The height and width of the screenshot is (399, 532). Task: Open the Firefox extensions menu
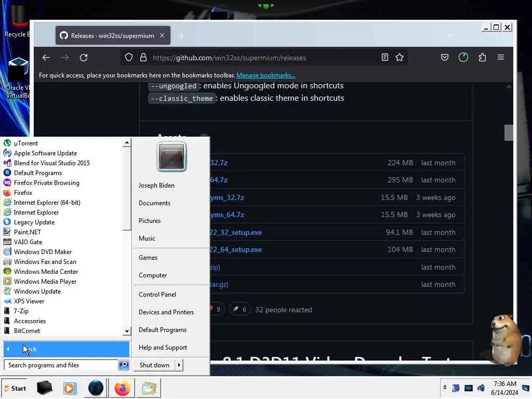(482, 57)
